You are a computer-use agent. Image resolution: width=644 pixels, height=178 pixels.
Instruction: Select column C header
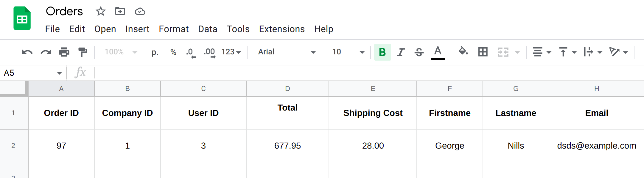coord(203,89)
